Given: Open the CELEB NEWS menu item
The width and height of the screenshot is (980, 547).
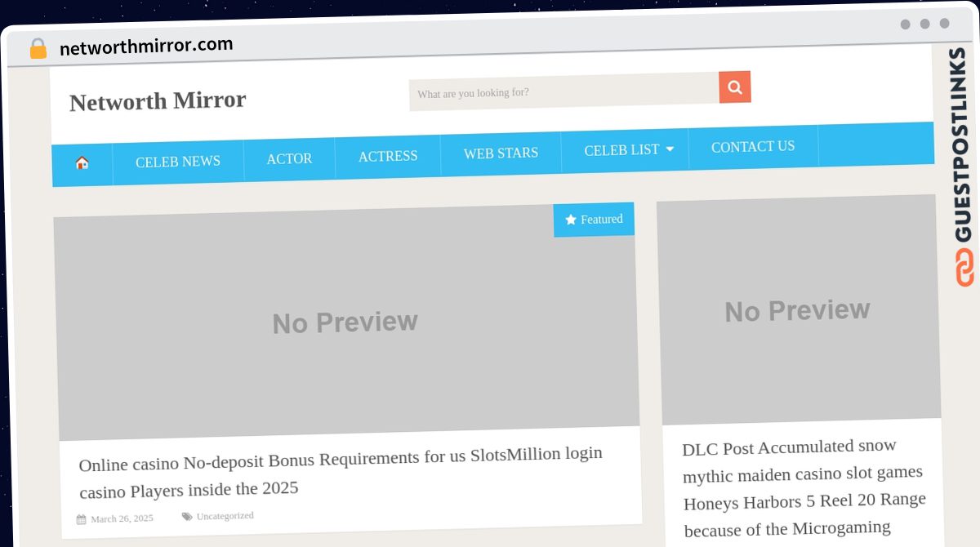Looking at the screenshot, I should click(178, 161).
